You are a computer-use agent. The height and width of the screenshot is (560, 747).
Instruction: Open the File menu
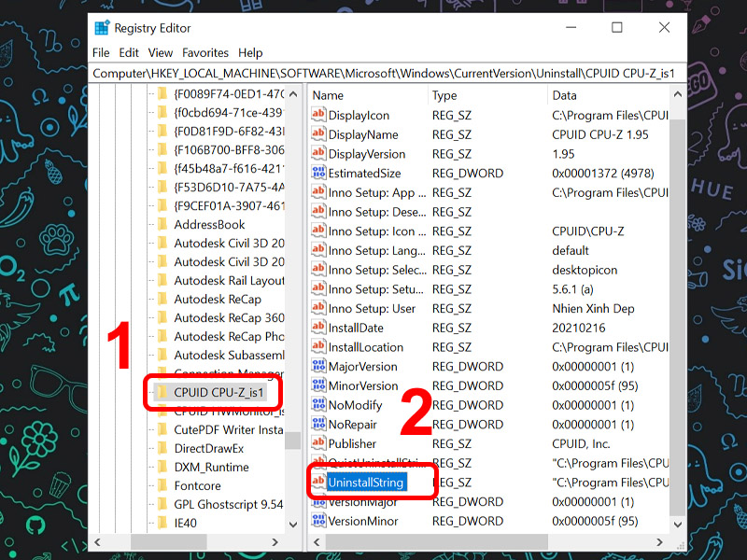click(x=101, y=52)
